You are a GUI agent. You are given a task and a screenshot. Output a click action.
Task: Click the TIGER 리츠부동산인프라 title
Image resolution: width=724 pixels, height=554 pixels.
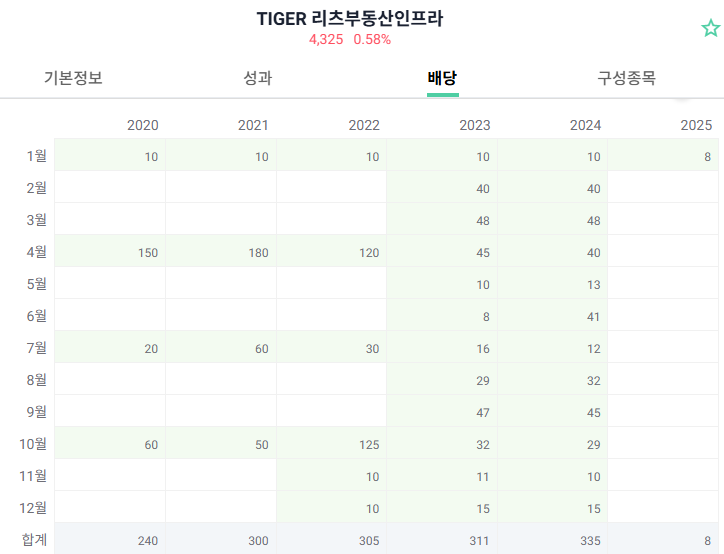350,19
